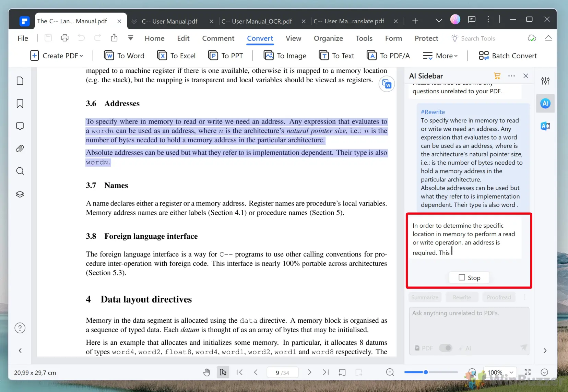Screen dimensions: 568x392
Task: Click the page number input field
Action: [282, 372]
